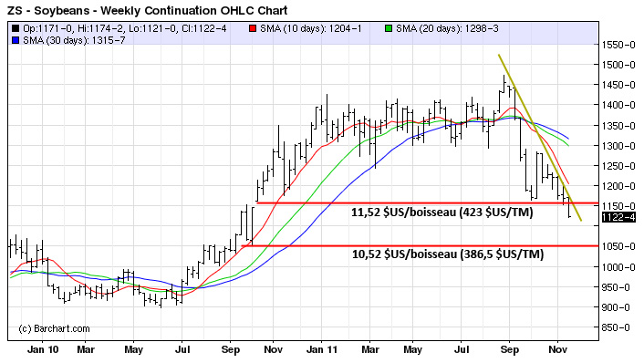The image size is (644, 363).
Task: Click the 1000-0 price axis label
Action: click(x=618, y=267)
